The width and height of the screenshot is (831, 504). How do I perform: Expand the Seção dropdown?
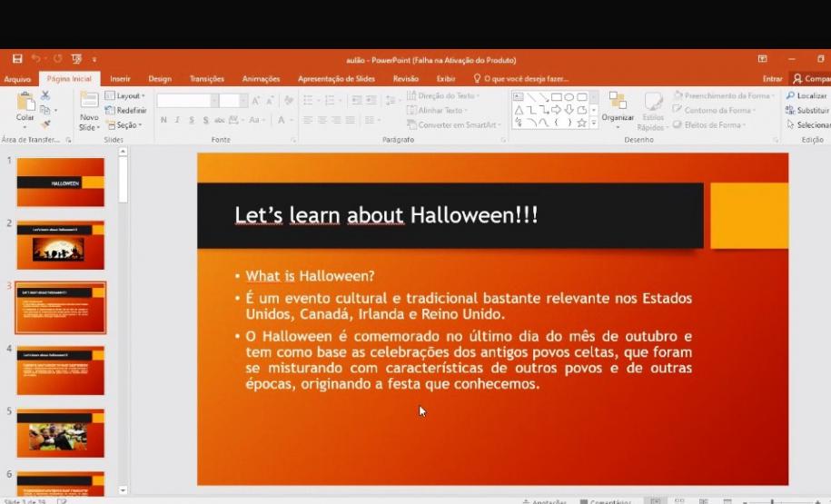pos(124,124)
